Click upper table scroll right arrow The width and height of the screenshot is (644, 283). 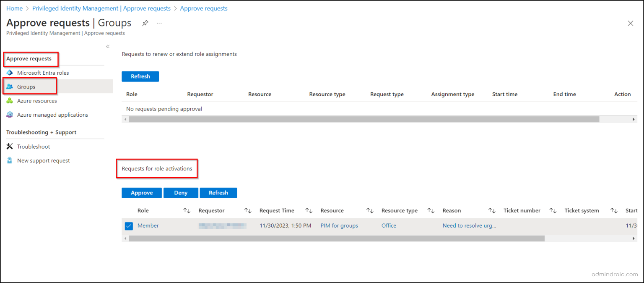point(634,119)
